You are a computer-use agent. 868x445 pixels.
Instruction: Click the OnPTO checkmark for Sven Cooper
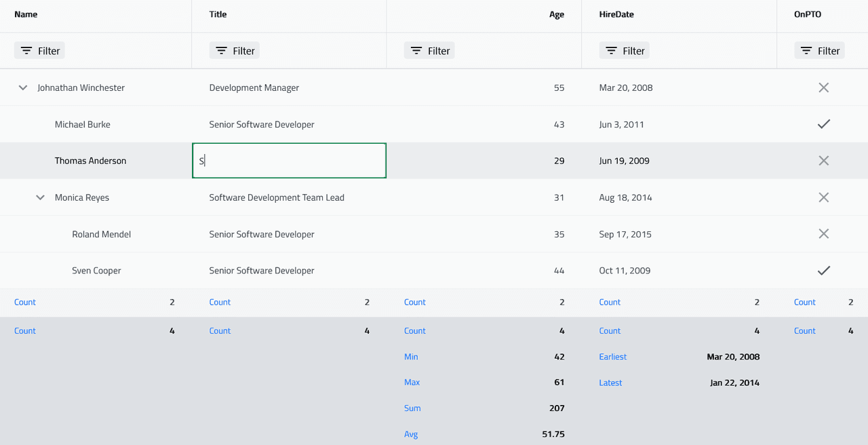click(824, 271)
